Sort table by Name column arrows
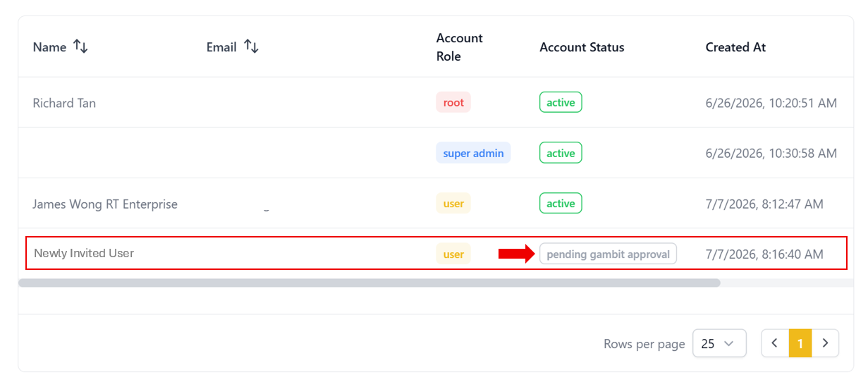Screen dimensions: 868x389 click(80, 47)
